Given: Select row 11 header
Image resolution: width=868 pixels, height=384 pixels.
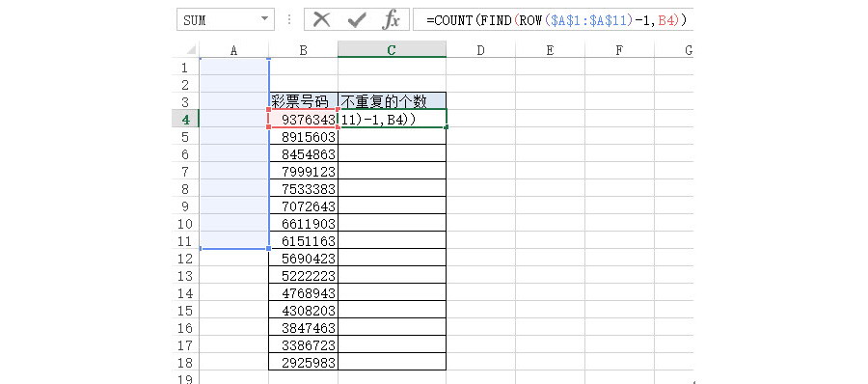Looking at the screenshot, I should [x=185, y=240].
